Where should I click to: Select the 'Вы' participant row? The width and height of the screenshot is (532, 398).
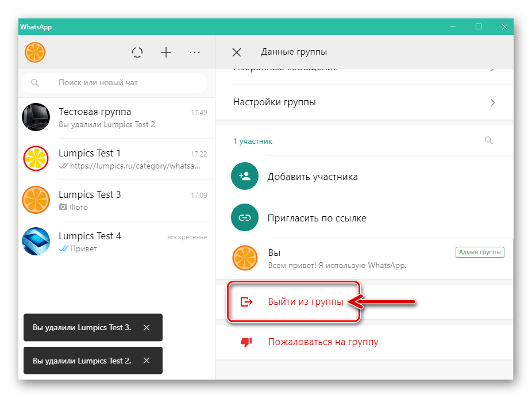[364, 259]
